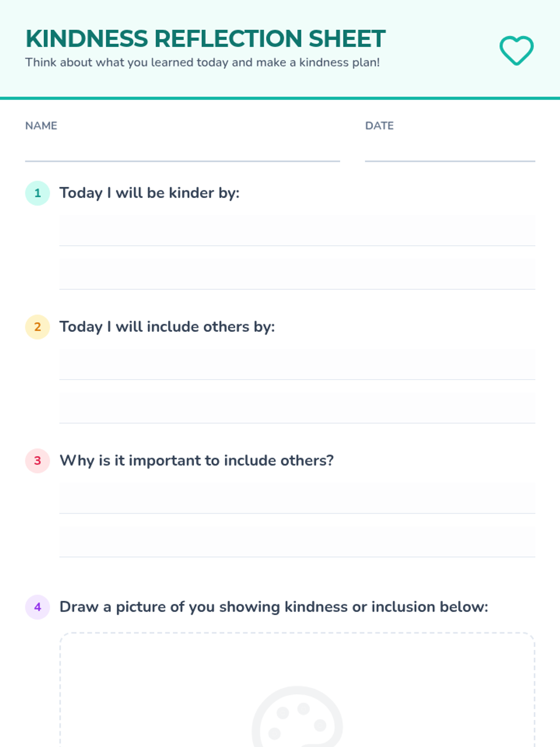This screenshot has width=560, height=747.
Task: Click second line under 'include others by'
Action: [297, 408]
